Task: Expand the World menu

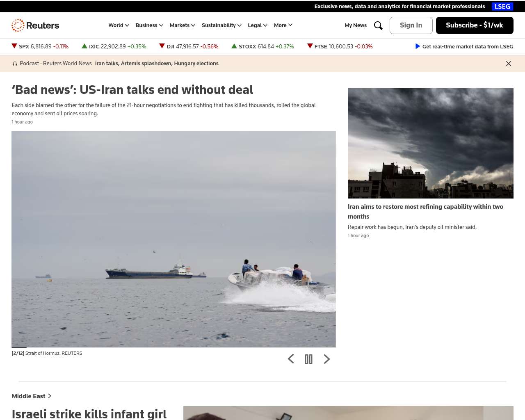Action: click(119, 25)
